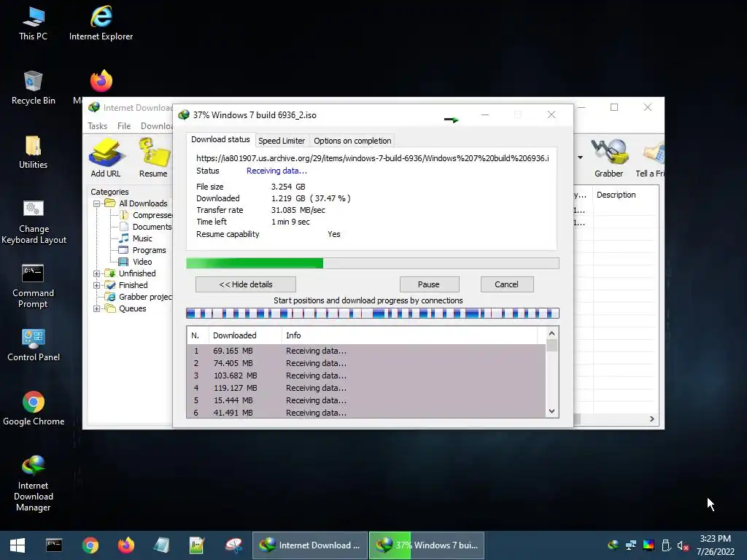Viewport: 747px width, 560px height.
Task: Switch to the Download status tab
Action: click(x=220, y=139)
